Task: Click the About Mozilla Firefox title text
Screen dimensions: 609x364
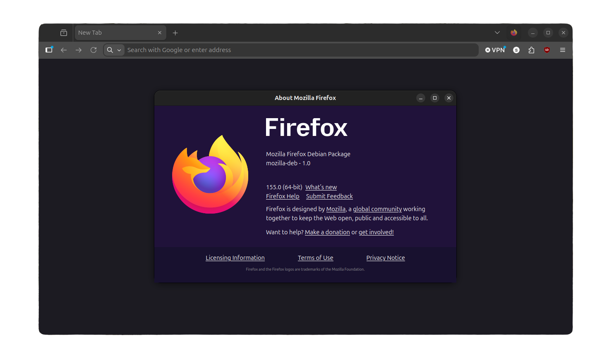Action: 305,98
